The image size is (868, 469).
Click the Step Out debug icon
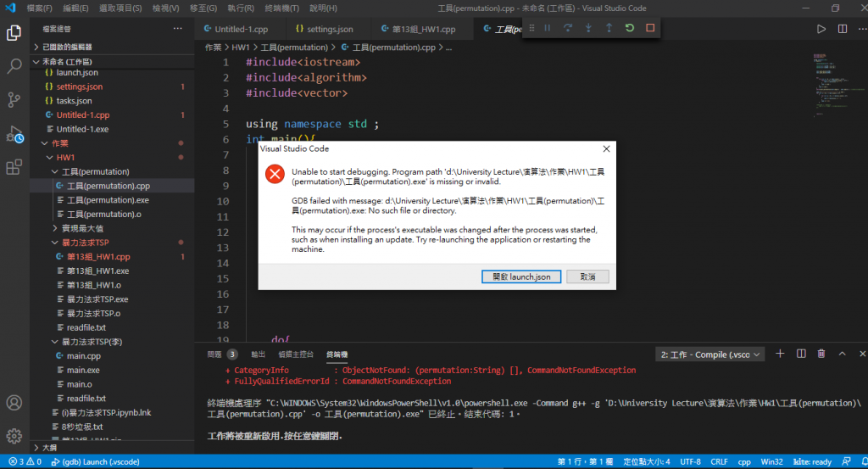[609, 28]
